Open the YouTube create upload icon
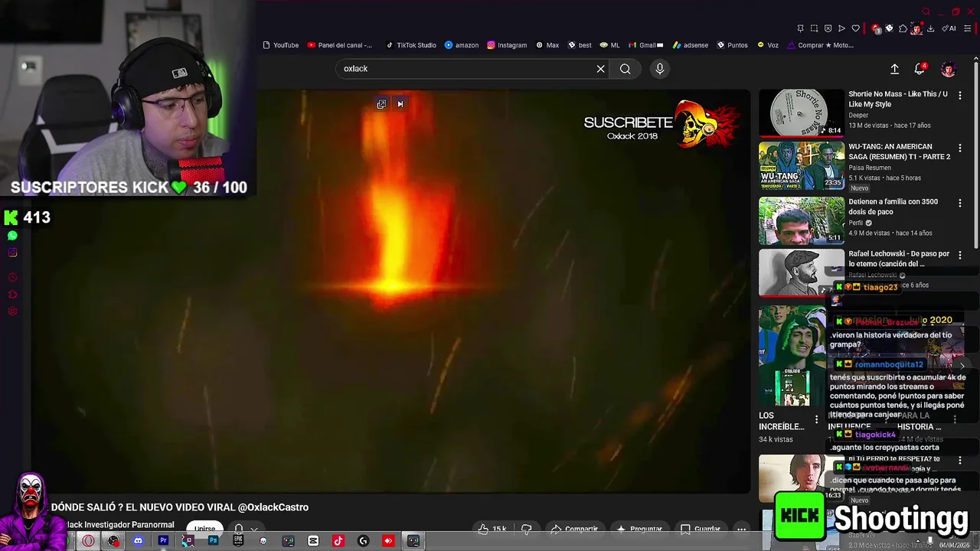This screenshot has width=980, height=551. 894,69
